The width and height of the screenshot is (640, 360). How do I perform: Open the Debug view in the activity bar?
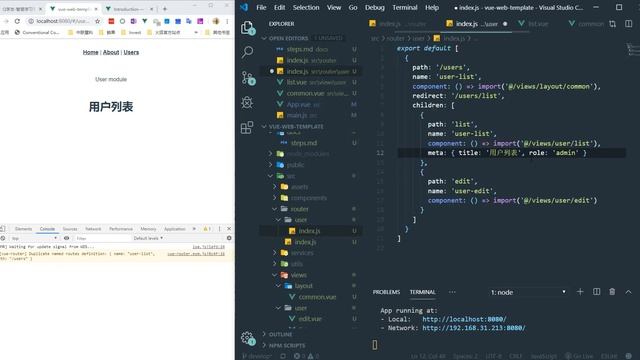[247, 102]
